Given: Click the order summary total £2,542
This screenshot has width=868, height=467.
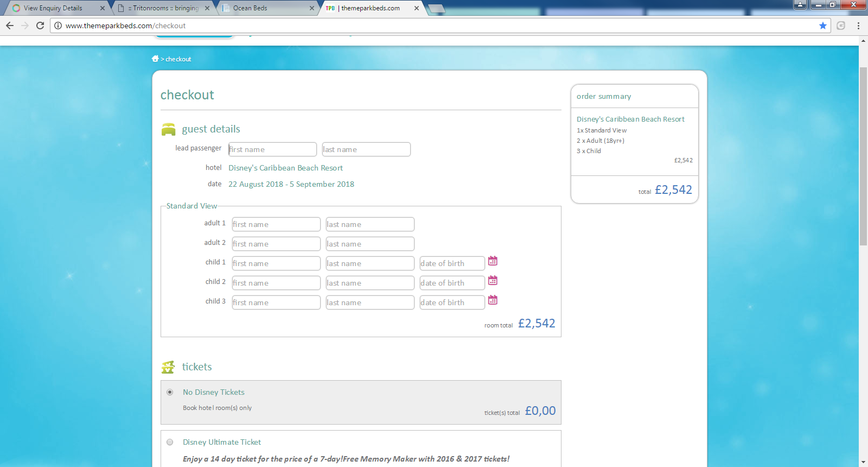Looking at the screenshot, I should 673,190.
